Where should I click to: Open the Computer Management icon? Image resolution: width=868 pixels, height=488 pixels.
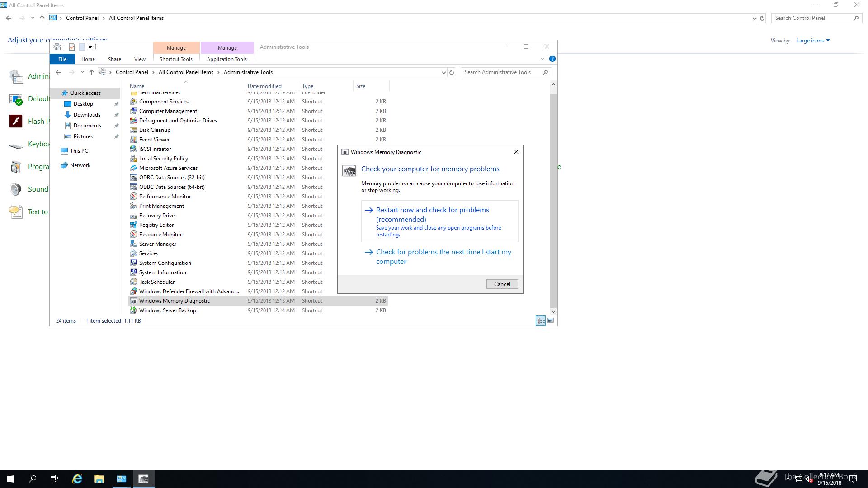pos(133,111)
